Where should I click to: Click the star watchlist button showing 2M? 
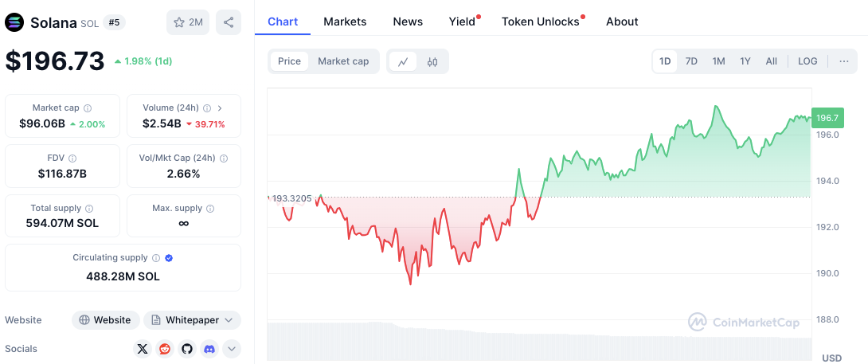(188, 22)
